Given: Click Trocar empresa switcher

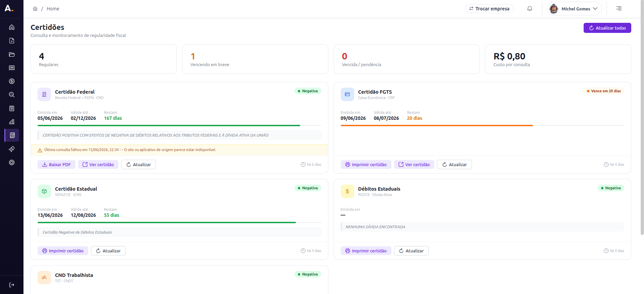Looking at the screenshot, I should 489,9.
